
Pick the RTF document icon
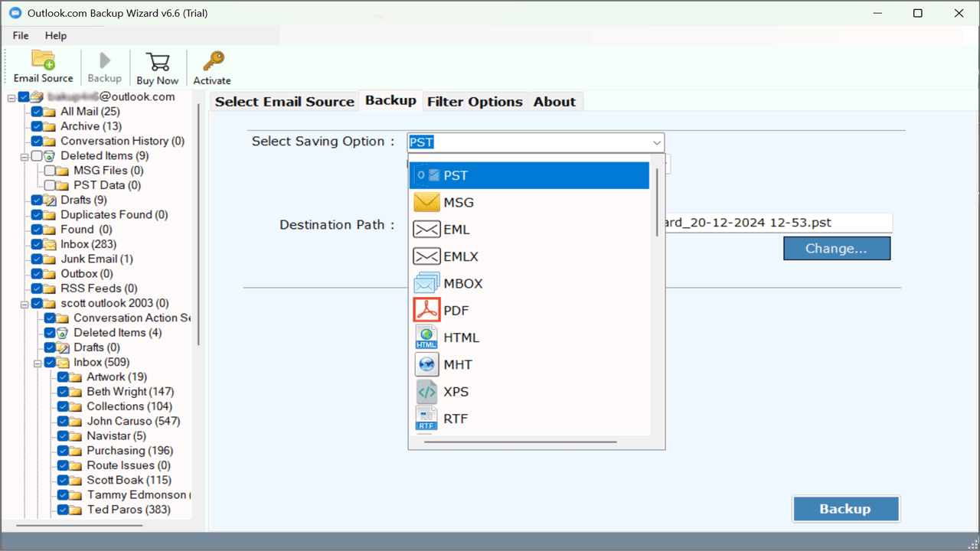[x=426, y=419]
